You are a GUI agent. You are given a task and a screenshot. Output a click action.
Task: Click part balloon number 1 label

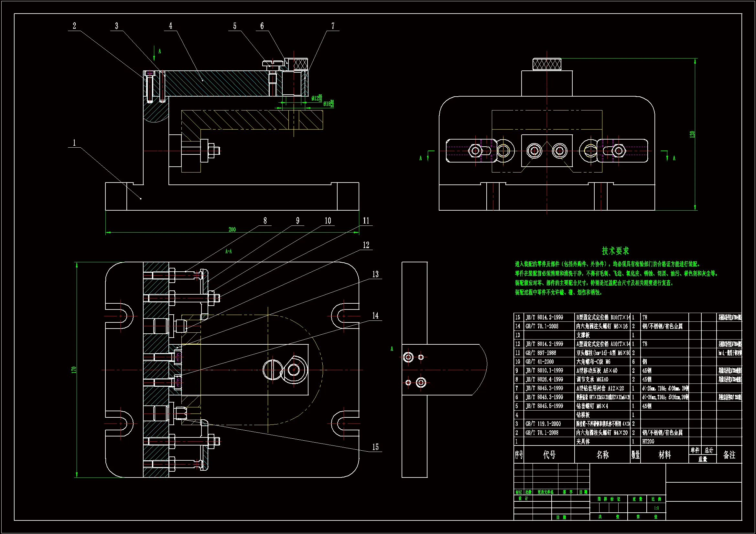click(x=74, y=142)
